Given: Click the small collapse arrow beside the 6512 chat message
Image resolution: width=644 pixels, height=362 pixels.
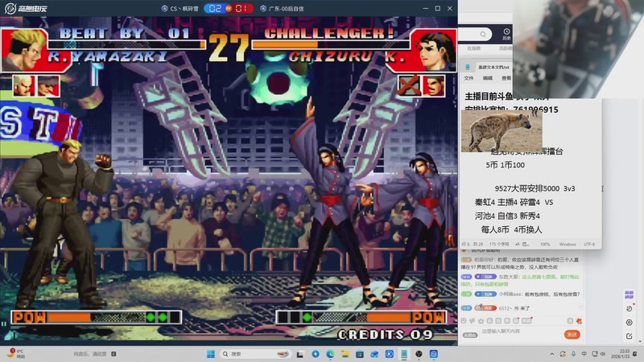Looking at the screenshot, I should pyautogui.click(x=580, y=306).
